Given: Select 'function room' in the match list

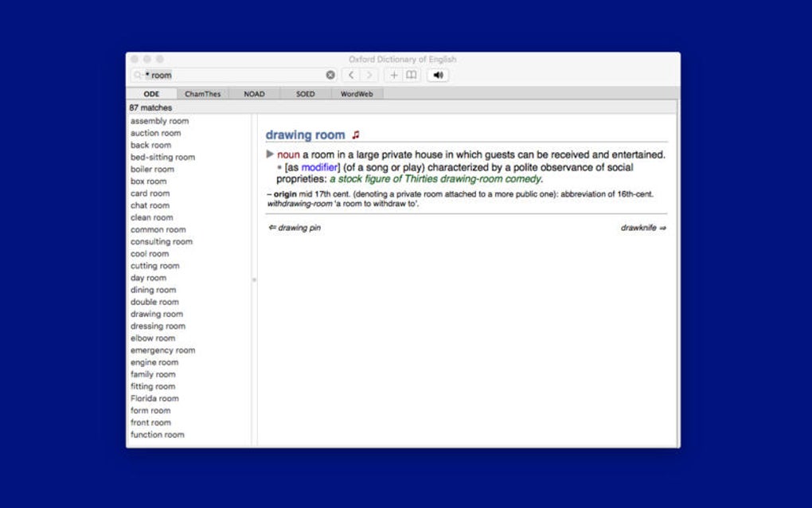Looking at the screenshot, I should [x=158, y=435].
